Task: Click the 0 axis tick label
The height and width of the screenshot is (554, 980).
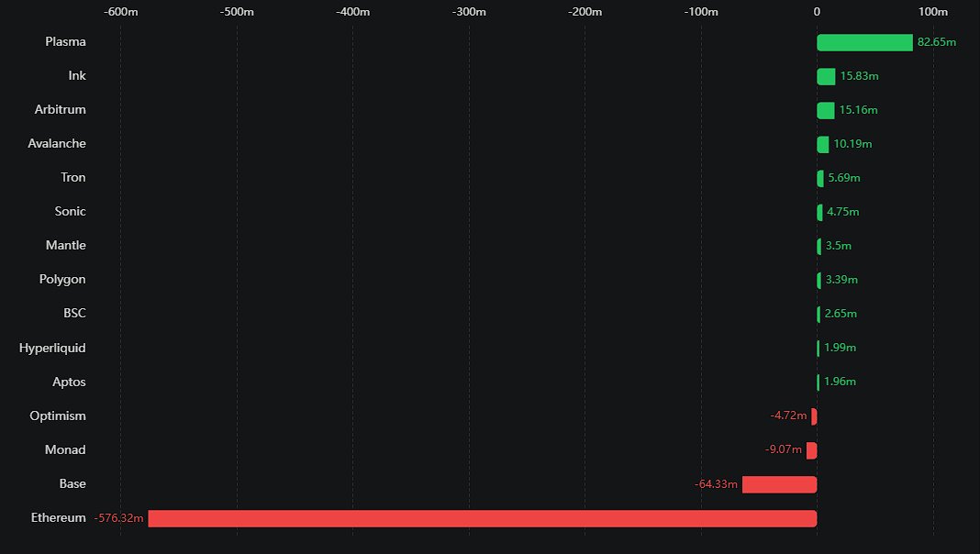Action: tap(817, 12)
